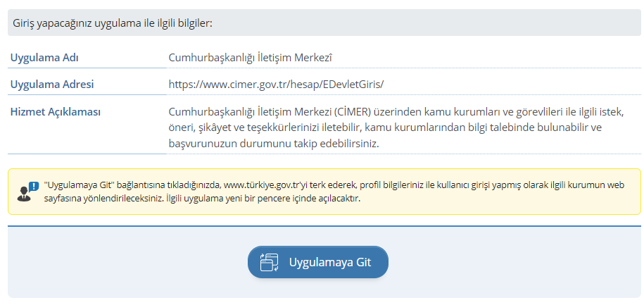Click the cimer.gov.tr application address URL
This screenshot has width=644, height=305.
coord(276,85)
